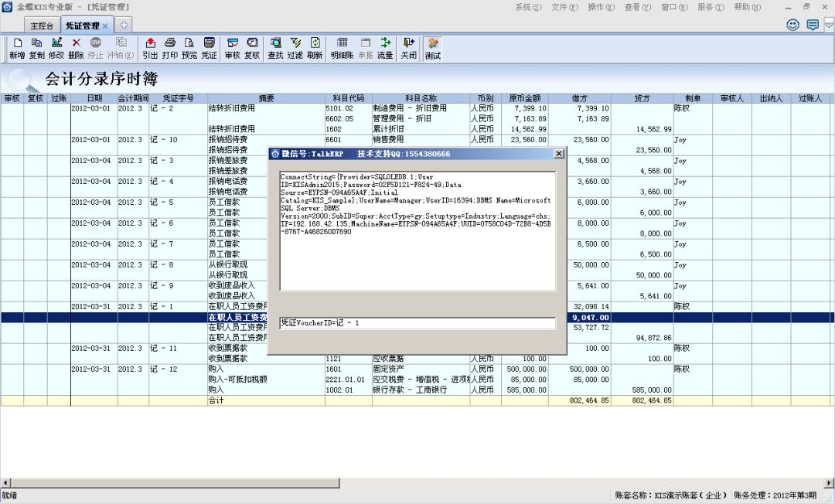This screenshot has width=835, height=504.
Task: Click the 审核 (Audit) toolbar icon
Action: coord(233,48)
